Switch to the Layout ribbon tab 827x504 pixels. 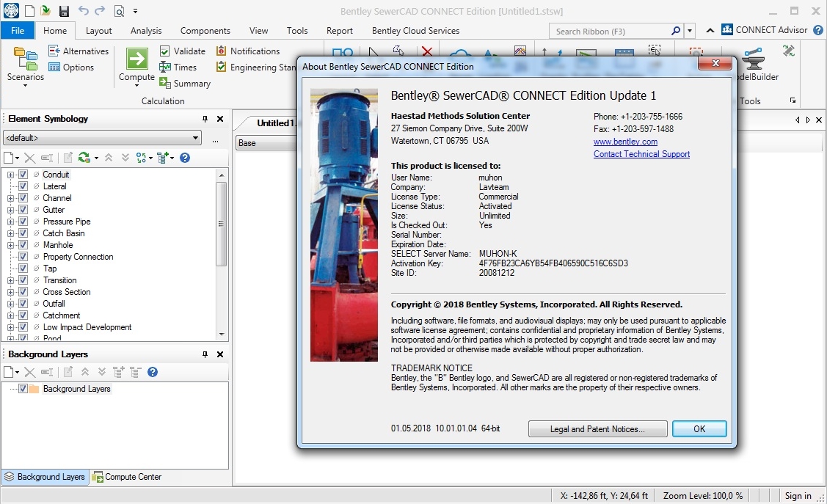(x=98, y=31)
